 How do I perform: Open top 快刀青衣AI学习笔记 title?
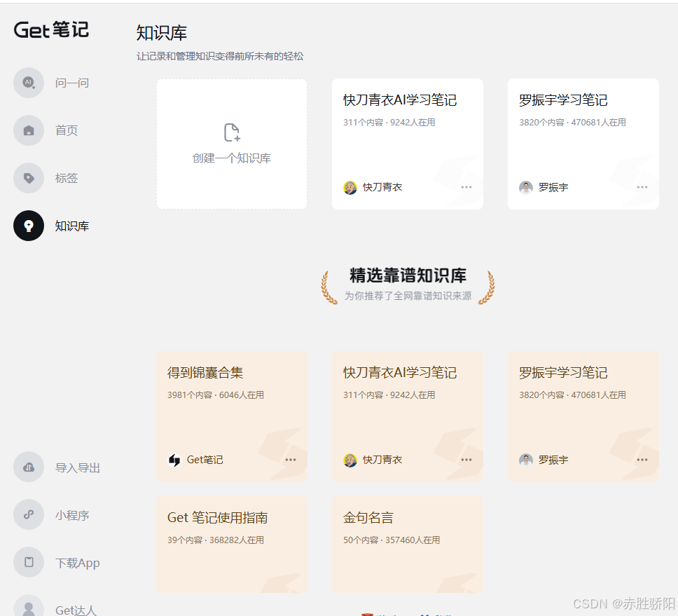400,100
